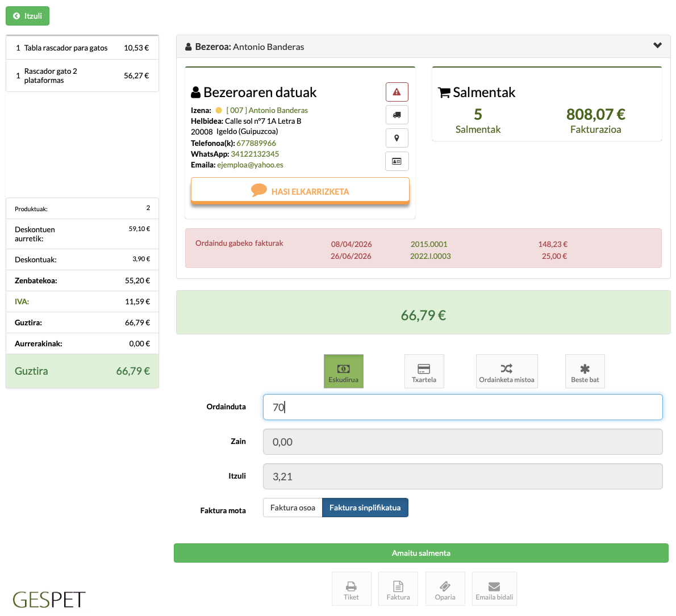Send email via Emaila bidali icon

pos(494,589)
